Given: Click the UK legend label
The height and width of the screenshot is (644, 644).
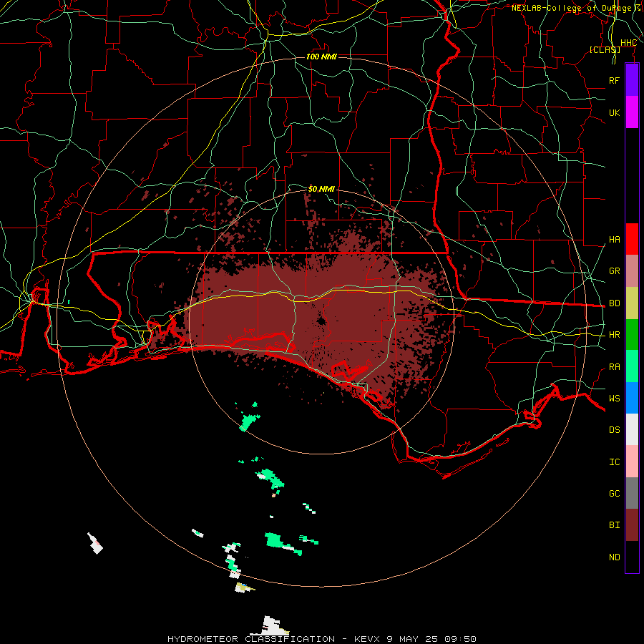Looking at the screenshot, I should coord(614,112).
